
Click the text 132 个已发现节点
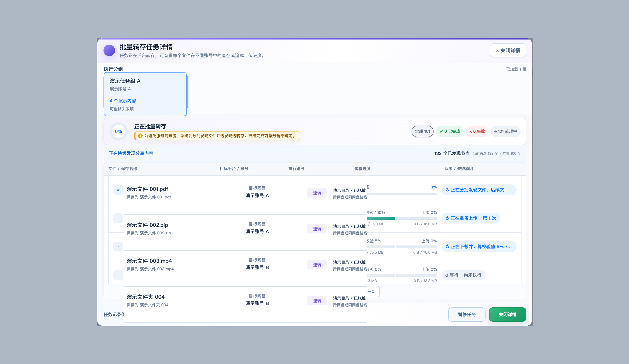point(452,153)
